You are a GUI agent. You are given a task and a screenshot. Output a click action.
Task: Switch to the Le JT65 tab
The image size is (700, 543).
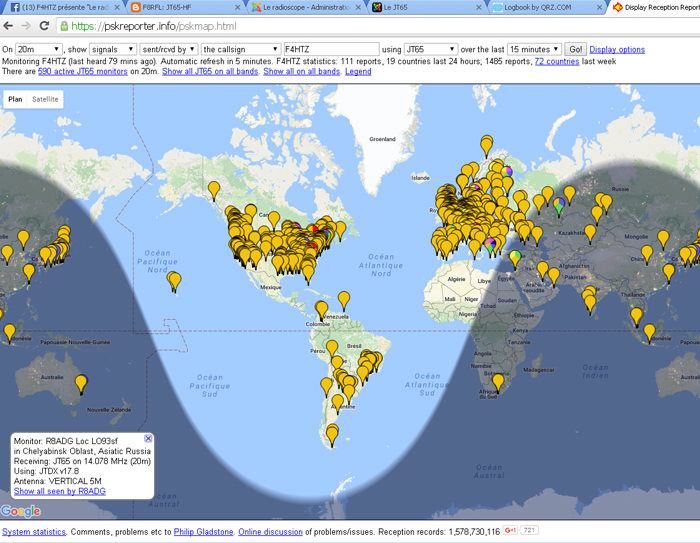pyautogui.click(x=424, y=8)
